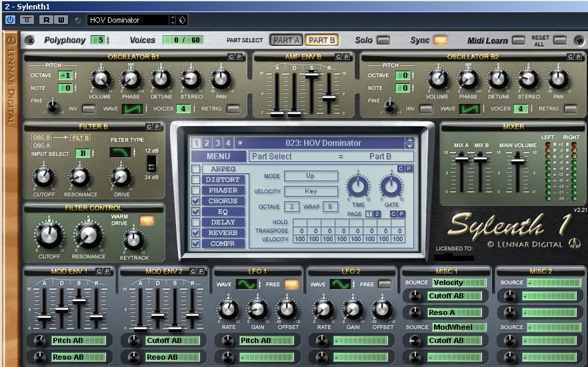
Task: Click the Midi Learn button
Action: pos(519,40)
